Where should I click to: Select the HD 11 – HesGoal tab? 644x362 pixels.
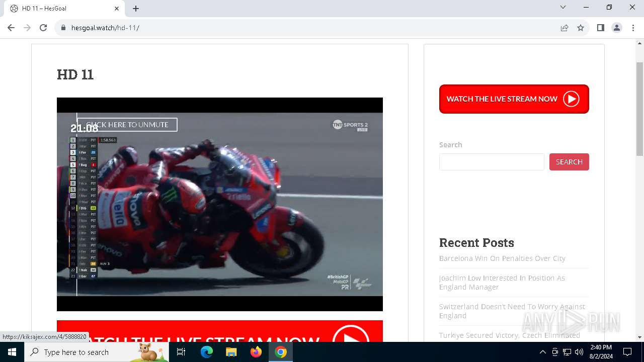click(x=64, y=9)
